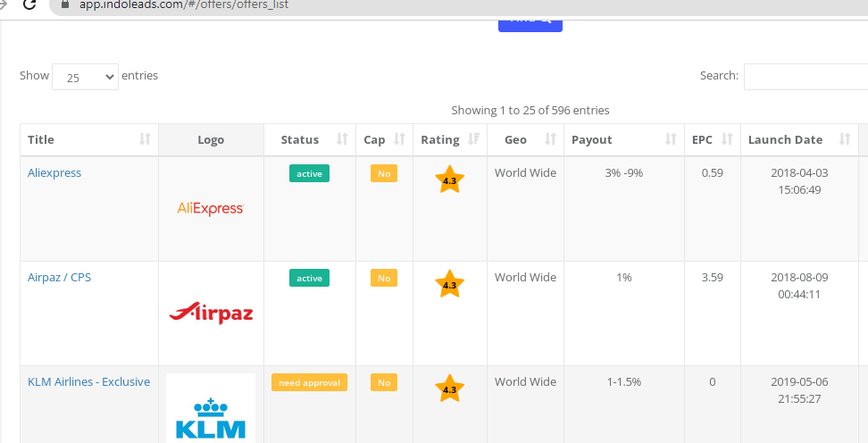
Task: Click the launch date 2019-05-06 21:55:27
Action: pyautogui.click(x=799, y=390)
